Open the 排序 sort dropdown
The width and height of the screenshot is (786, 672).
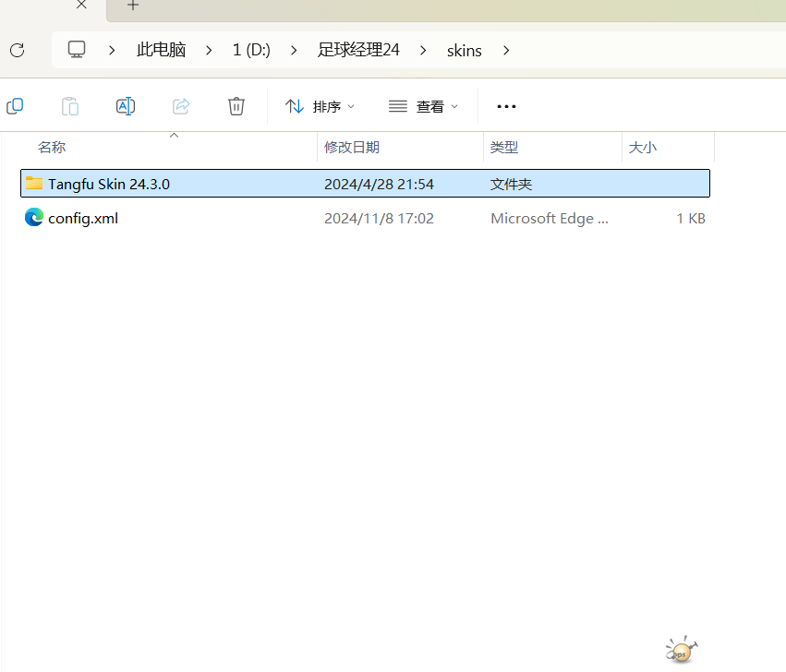pyautogui.click(x=320, y=106)
